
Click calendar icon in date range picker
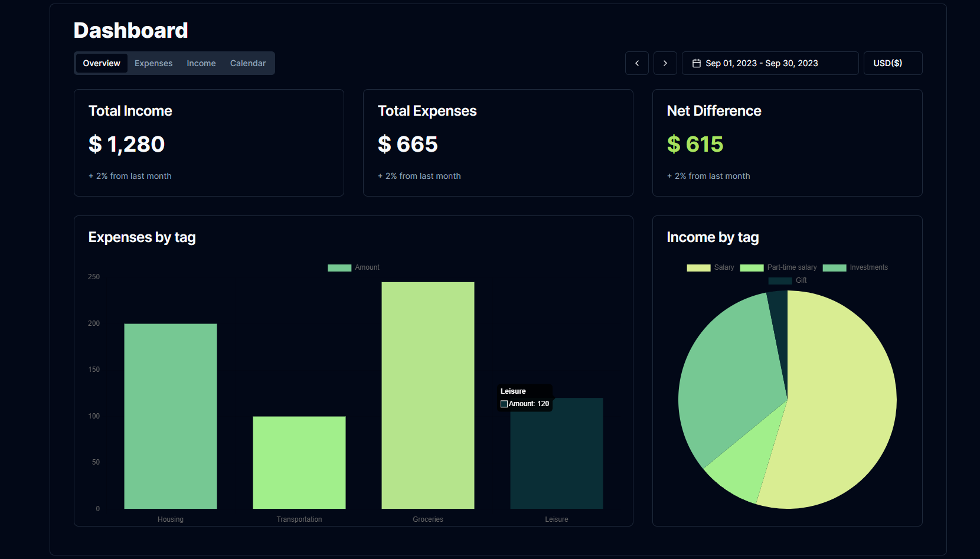[697, 63]
